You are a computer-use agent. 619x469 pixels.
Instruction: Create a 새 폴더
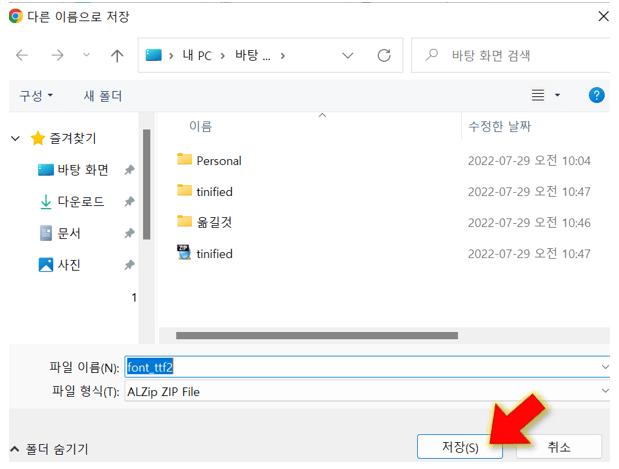103,96
